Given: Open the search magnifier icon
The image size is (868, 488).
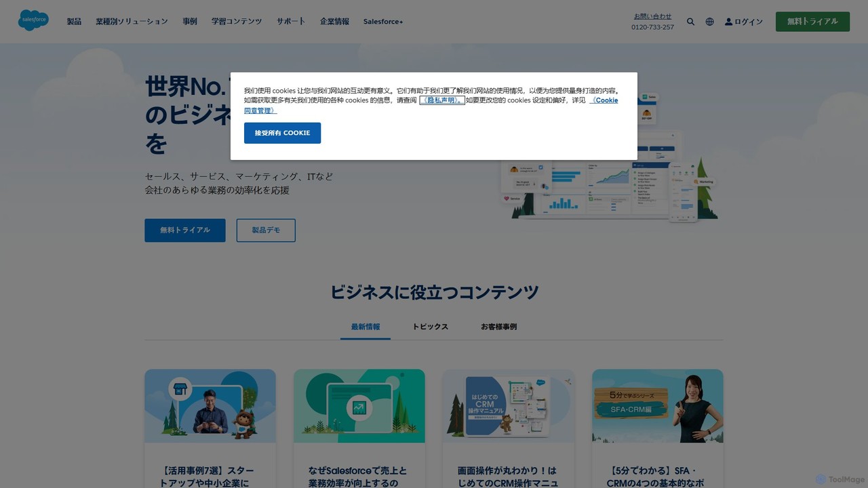Looking at the screenshot, I should click(x=690, y=22).
